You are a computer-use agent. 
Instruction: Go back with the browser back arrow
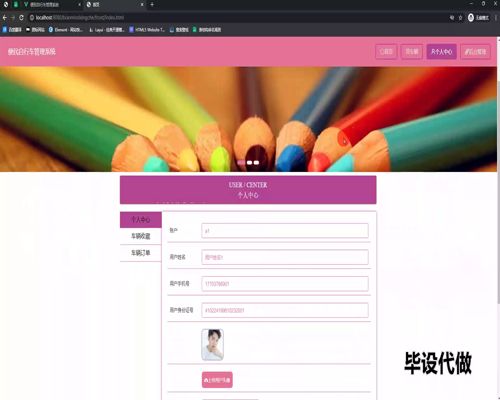tap(5, 17)
